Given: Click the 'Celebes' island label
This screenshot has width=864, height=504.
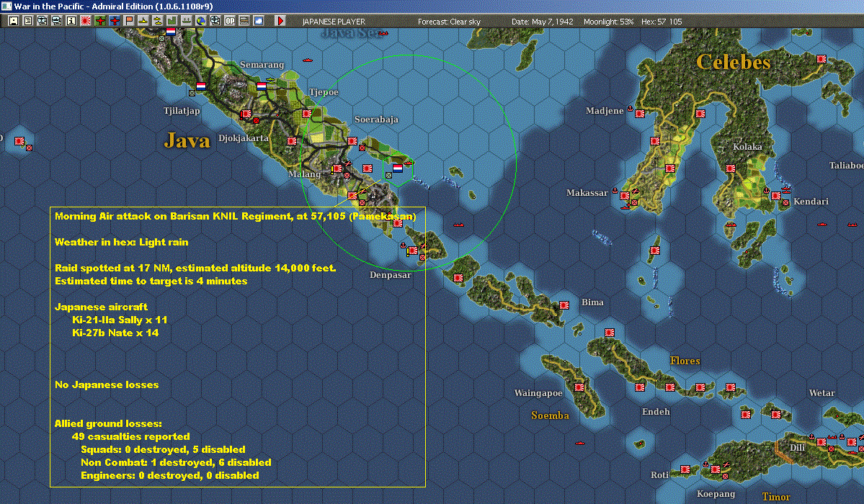Looking at the screenshot, I should (x=734, y=62).
